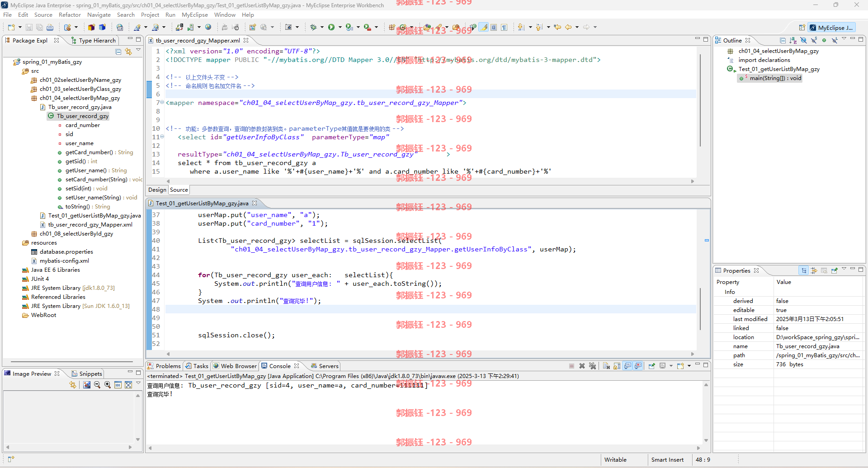Toggle Scroll Lock in Console toolbar
868x468 pixels.
pos(617,366)
